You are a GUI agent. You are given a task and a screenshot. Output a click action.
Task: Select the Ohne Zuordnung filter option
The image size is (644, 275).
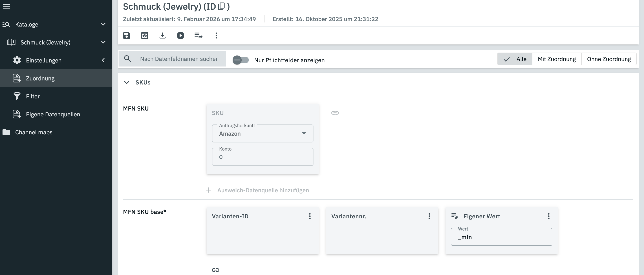pos(609,59)
